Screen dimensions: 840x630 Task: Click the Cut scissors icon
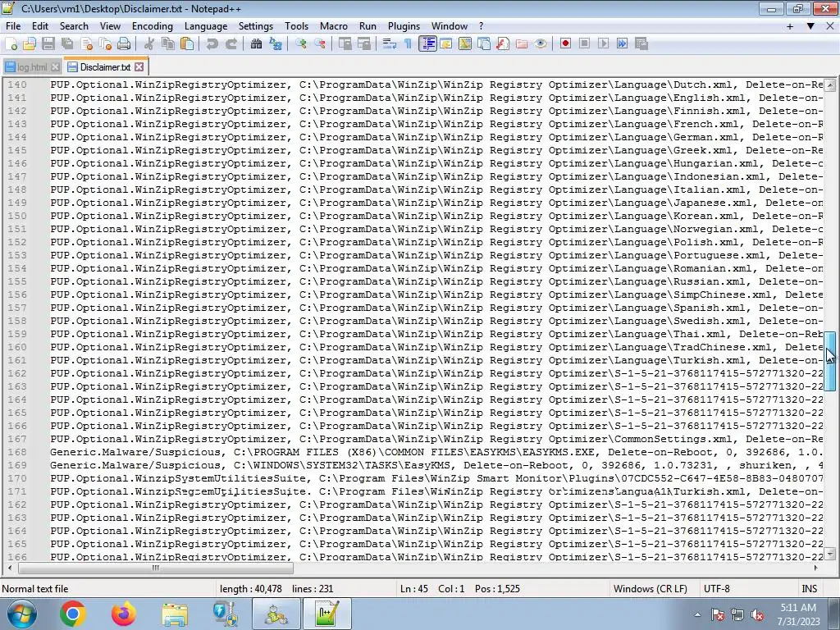(x=149, y=44)
